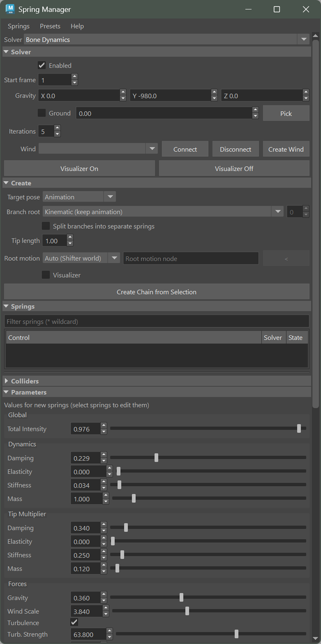The image size is (321, 644).
Task: Click the Turb. Strength value field
Action: click(x=89, y=634)
